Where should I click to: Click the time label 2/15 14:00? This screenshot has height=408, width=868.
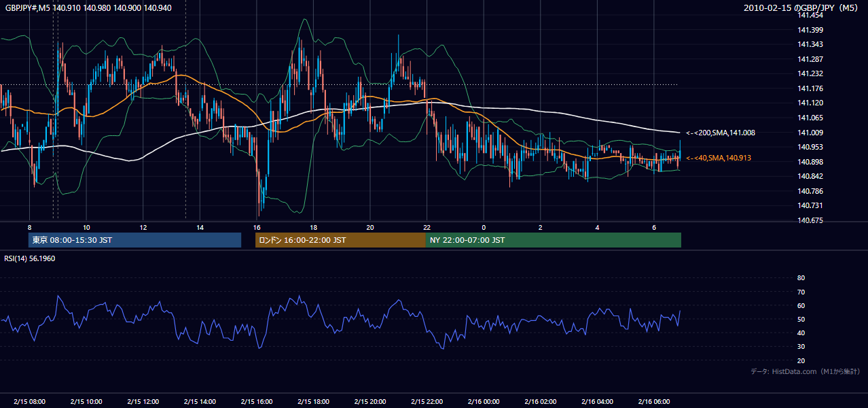pyautogui.click(x=200, y=401)
